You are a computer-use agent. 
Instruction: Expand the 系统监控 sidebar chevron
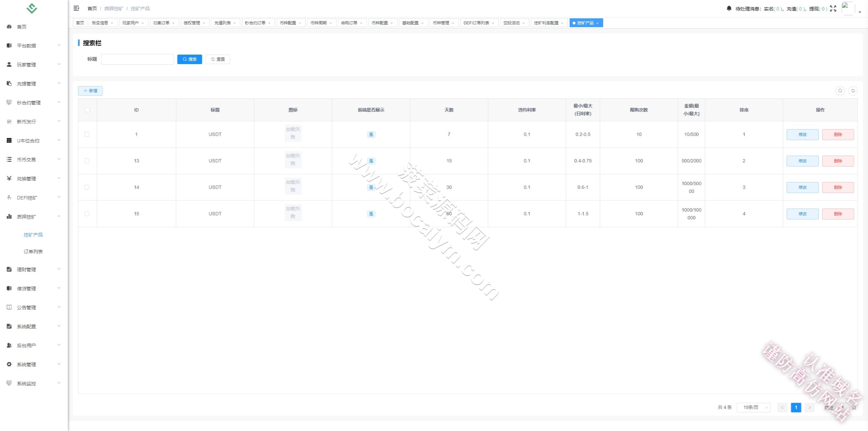[x=59, y=383]
